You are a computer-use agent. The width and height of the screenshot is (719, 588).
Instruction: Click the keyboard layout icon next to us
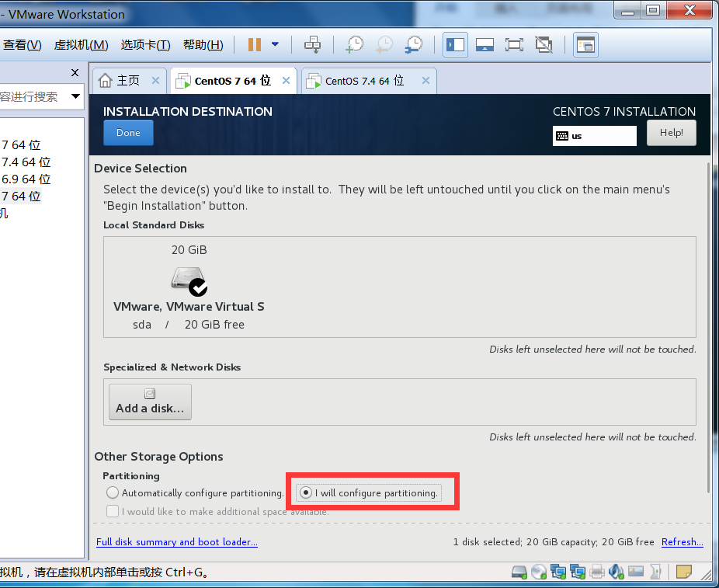coord(561,136)
